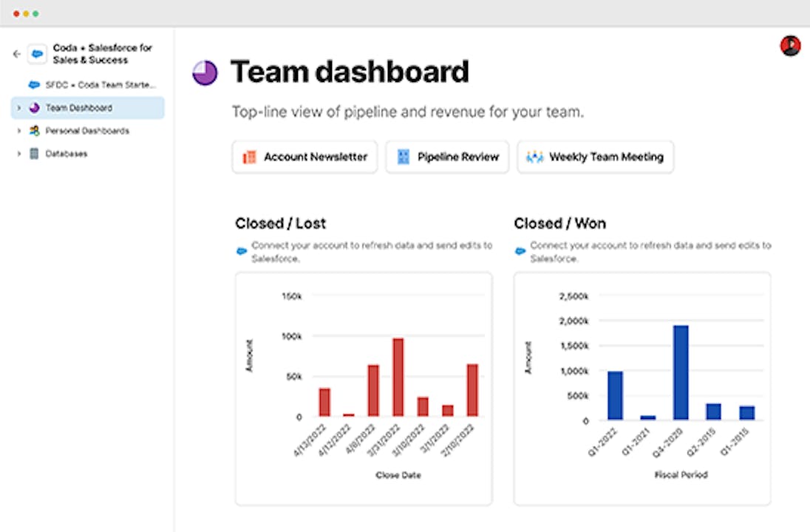Click the Personal Dashboards people icon

click(34, 131)
